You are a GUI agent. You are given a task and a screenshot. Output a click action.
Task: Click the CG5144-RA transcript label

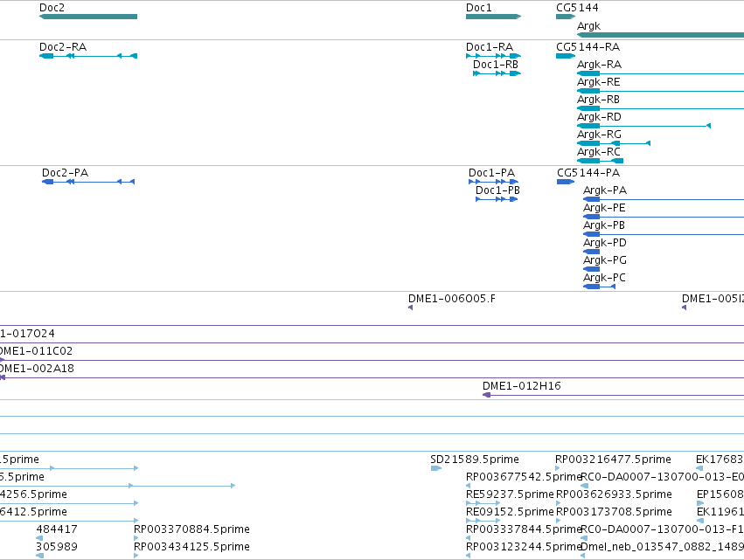[588, 47]
